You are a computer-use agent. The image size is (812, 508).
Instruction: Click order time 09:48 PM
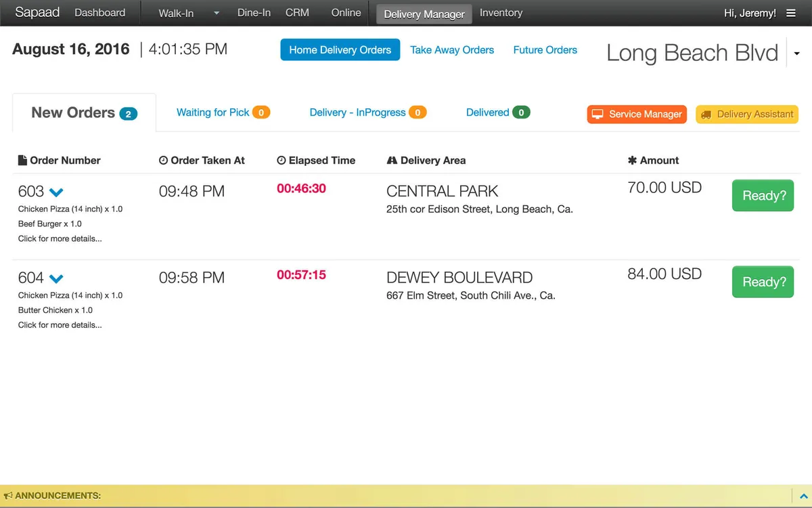(x=191, y=192)
